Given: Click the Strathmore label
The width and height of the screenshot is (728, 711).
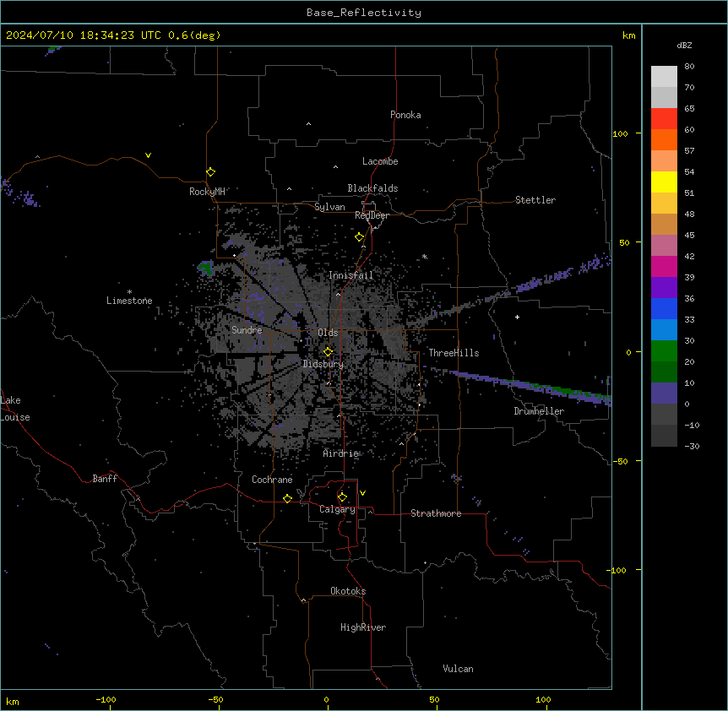Looking at the screenshot, I should (436, 513).
